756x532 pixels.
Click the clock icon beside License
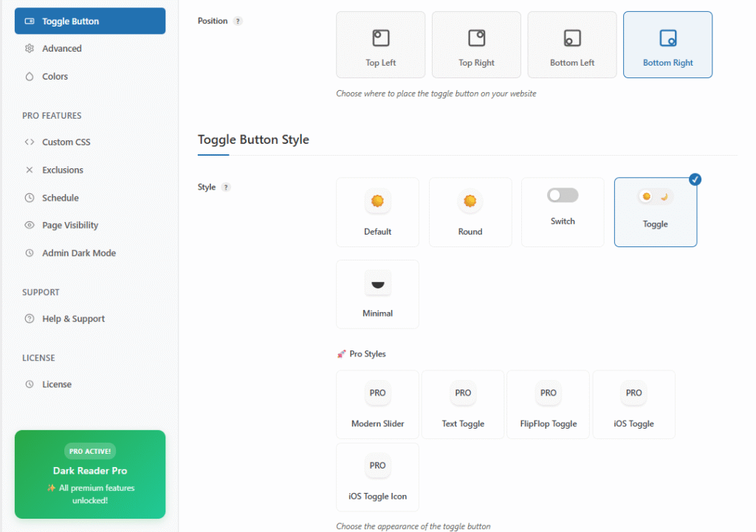pos(30,384)
